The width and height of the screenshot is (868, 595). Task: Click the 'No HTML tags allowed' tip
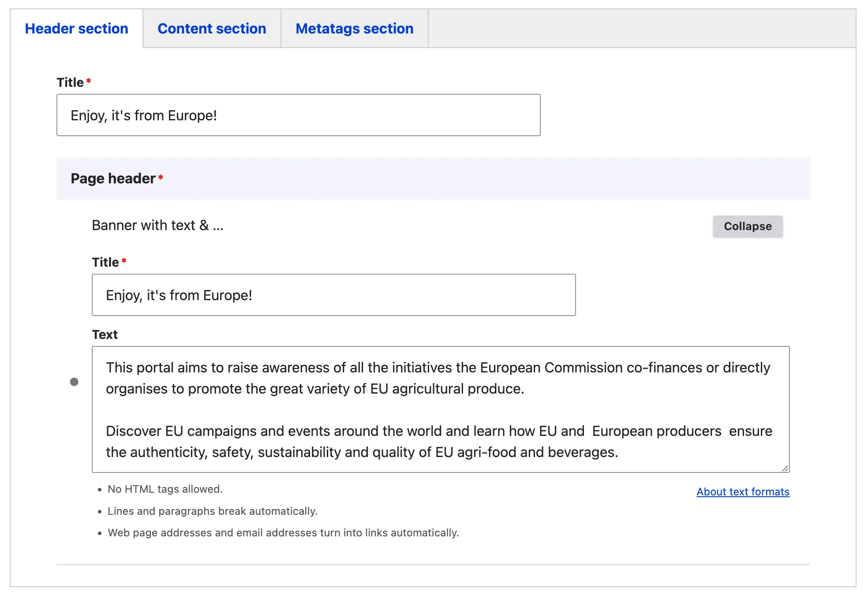coord(165,489)
